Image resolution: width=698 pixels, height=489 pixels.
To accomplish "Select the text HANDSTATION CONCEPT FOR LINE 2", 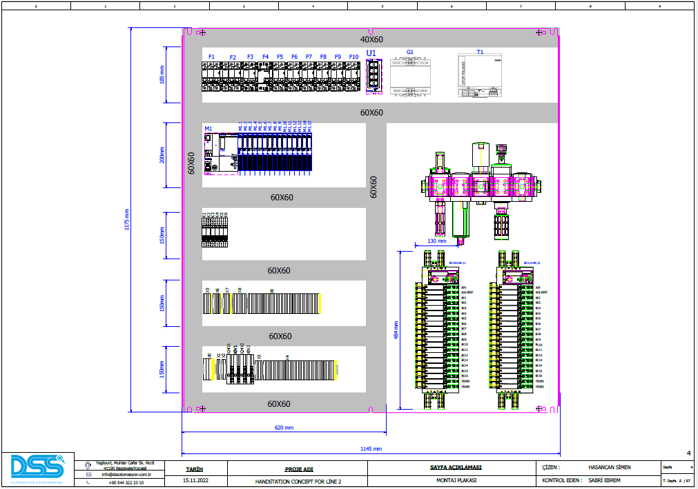I will tap(298, 481).
